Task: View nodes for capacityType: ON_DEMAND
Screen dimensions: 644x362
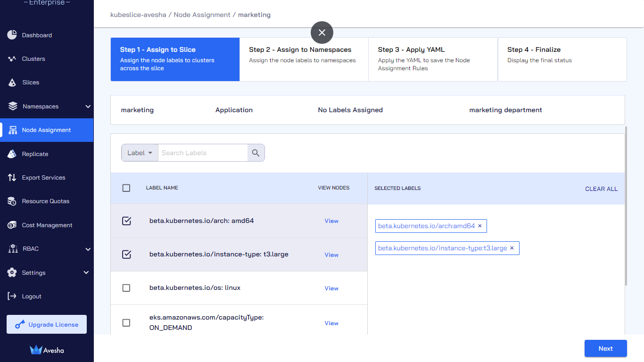Action: (331, 323)
